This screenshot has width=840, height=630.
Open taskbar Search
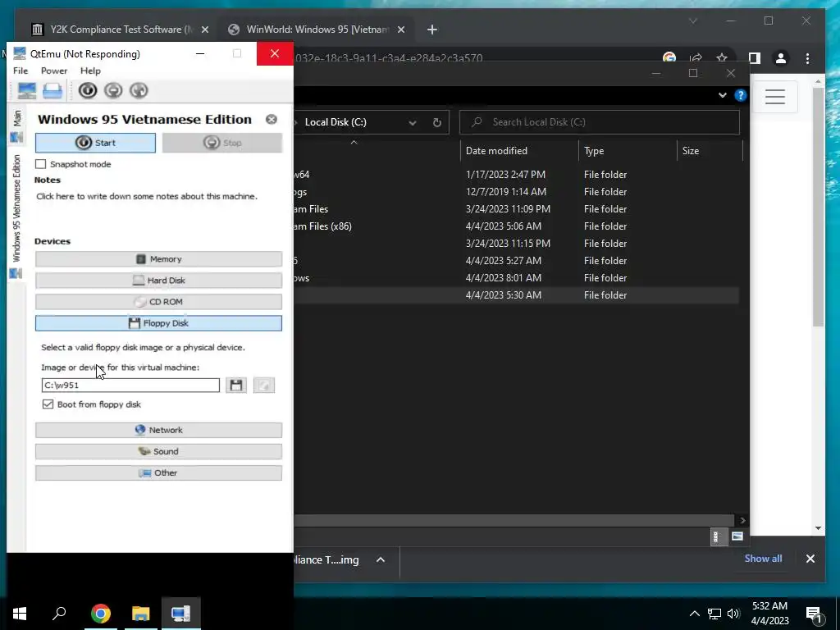(x=59, y=614)
